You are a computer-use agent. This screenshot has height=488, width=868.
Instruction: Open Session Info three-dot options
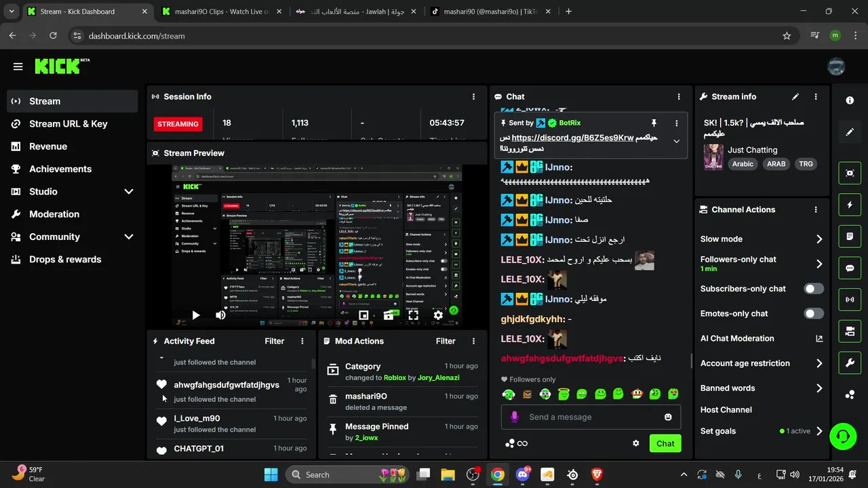click(x=473, y=97)
